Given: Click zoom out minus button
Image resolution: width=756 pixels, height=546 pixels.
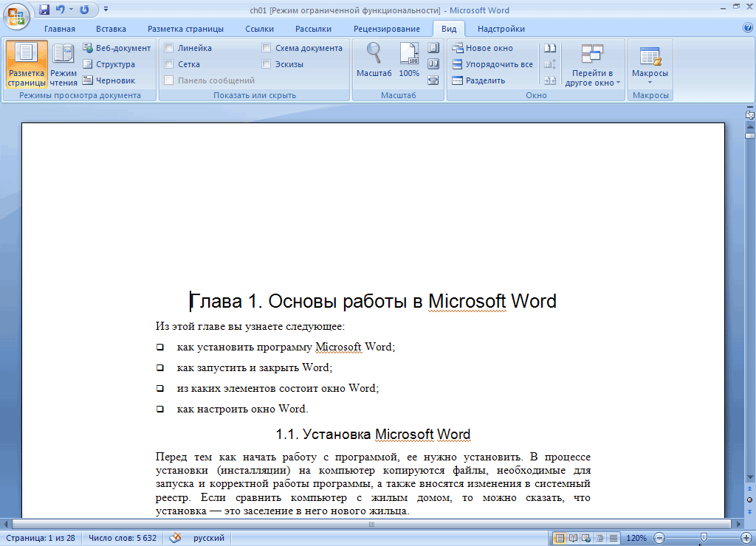Looking at the screenshot, I should tap(659, 538).
